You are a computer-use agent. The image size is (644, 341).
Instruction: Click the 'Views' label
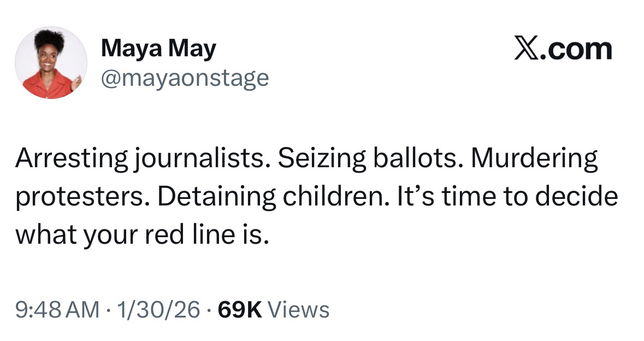click(x=299, y=310)
